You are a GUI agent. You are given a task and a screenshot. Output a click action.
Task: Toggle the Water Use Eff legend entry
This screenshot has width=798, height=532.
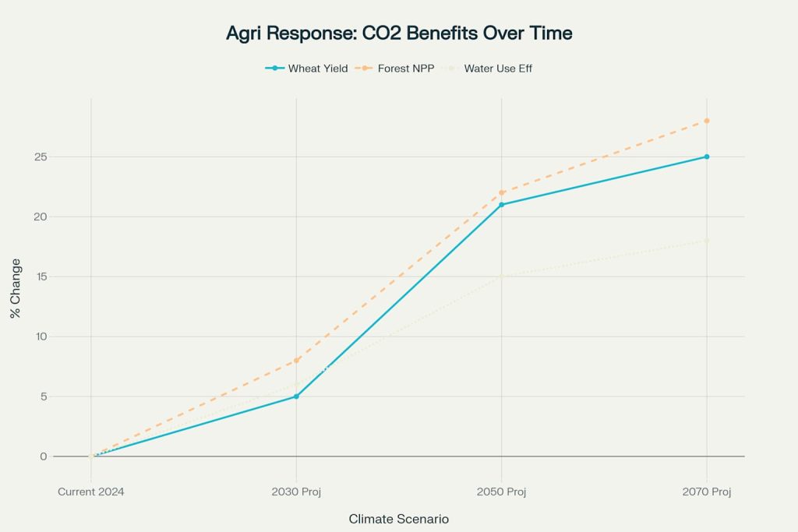(x=486, y=68)
